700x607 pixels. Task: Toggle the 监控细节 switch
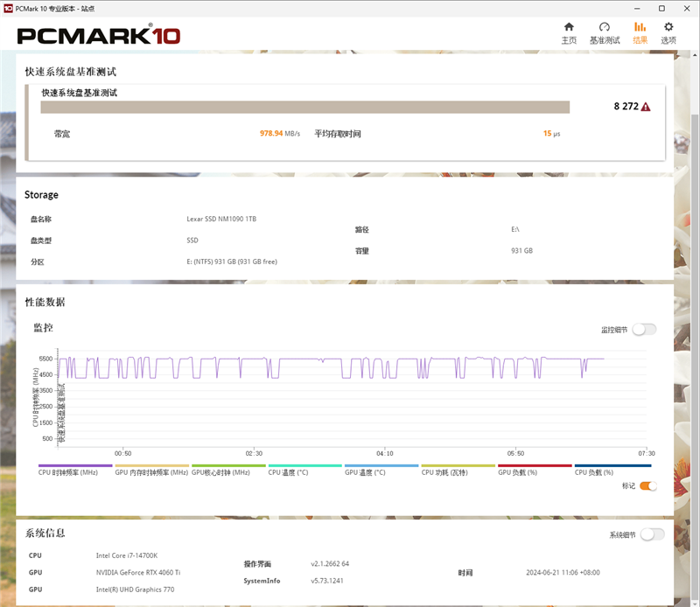coord(645,330)
